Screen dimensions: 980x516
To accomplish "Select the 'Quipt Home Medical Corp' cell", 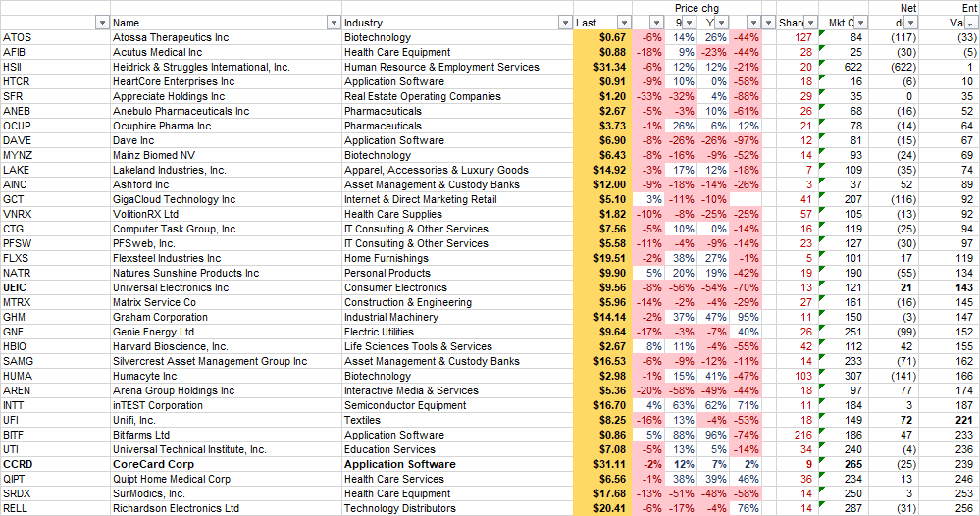I will [226, 479].
